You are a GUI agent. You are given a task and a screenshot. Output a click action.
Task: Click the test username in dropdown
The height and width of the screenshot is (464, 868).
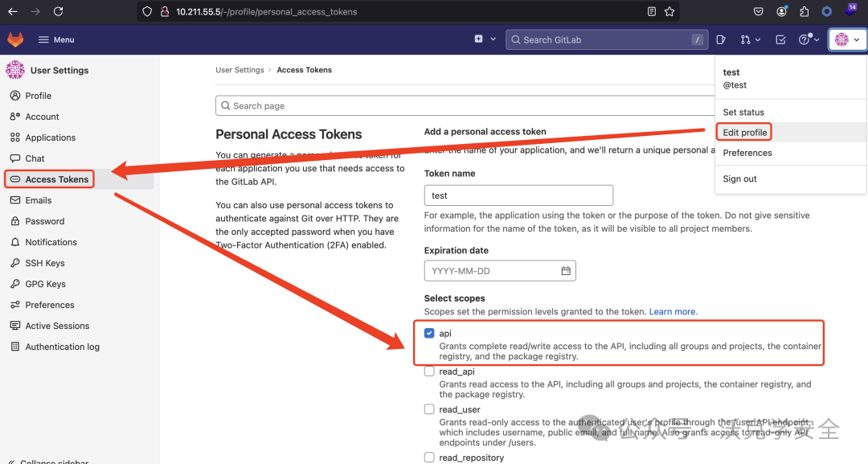tap(731, 72)
